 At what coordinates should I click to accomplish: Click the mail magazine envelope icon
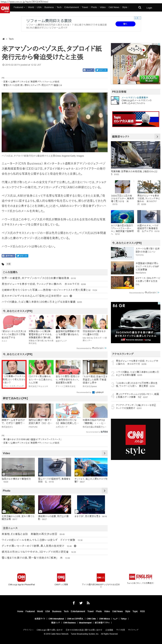(x=115, y=100)
